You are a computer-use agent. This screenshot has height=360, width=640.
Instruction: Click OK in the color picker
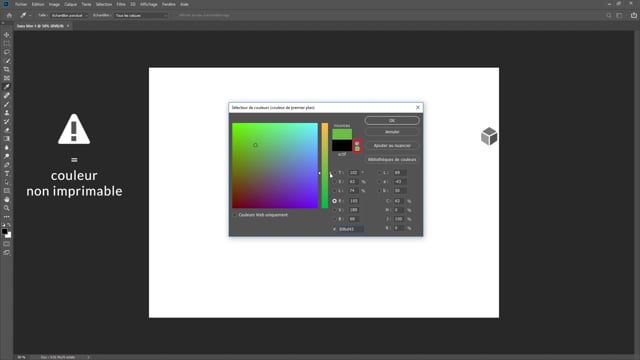pyautogui.click(x=392, y=120)
